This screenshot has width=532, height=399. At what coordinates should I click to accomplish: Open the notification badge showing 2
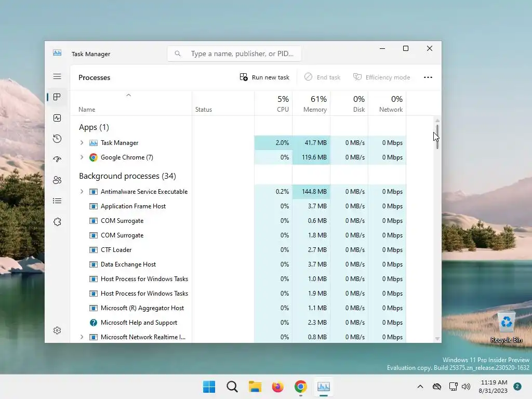point(517,387)
